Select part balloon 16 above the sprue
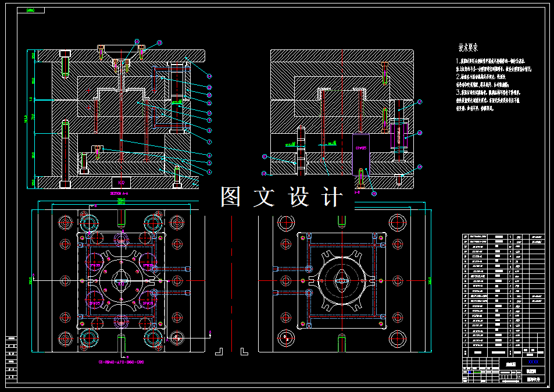The image size is (554, 392). click(137, 42)
